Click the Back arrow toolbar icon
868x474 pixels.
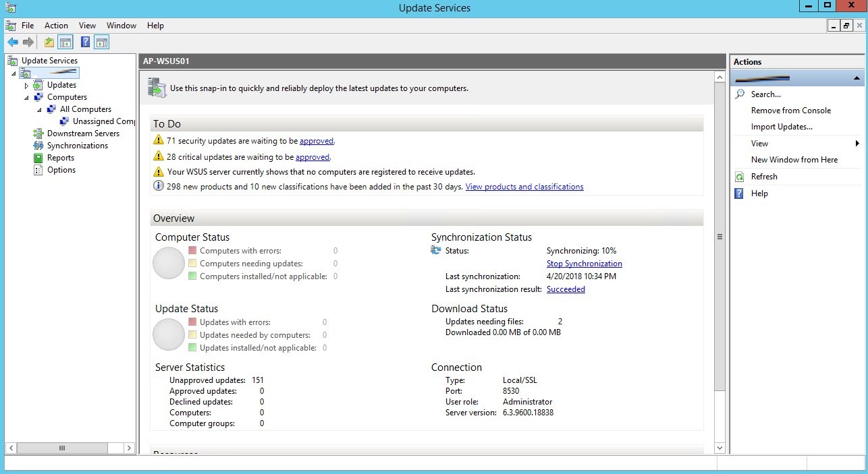[x=12, y=42]
